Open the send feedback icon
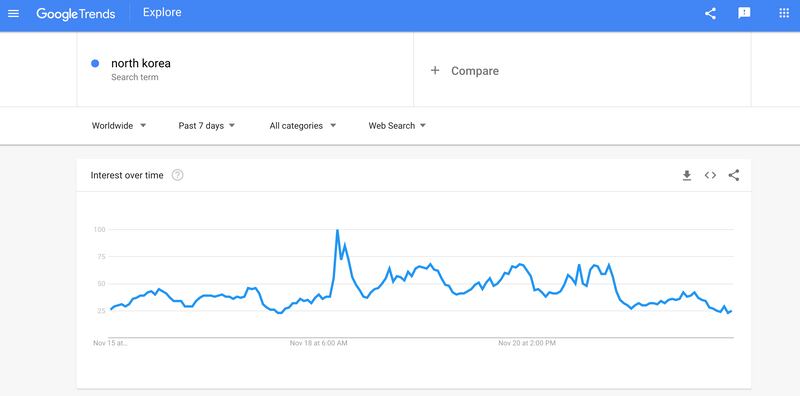The image size is (800, 396). point(744,14)
